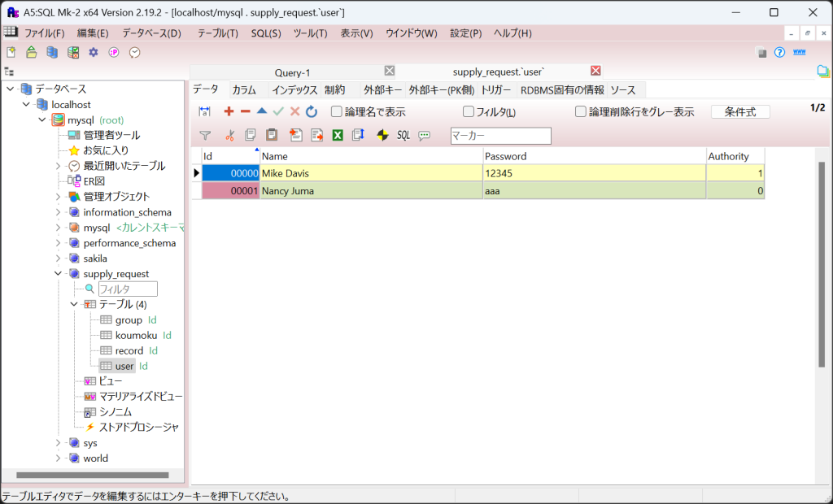The width and height of the screenshot is (833, 504).
Task: Toggle the フィルタ(L) checkbox
Action: pos(469,112)
